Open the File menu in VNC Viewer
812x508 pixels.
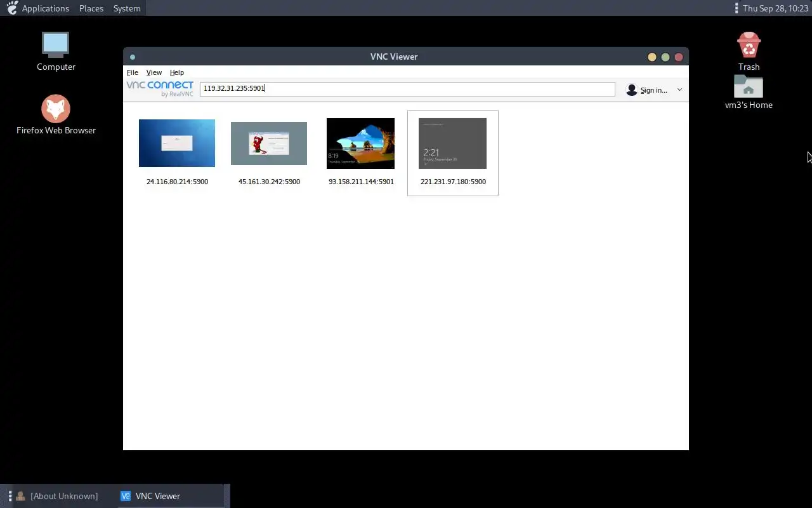click(x=132, y=72)
